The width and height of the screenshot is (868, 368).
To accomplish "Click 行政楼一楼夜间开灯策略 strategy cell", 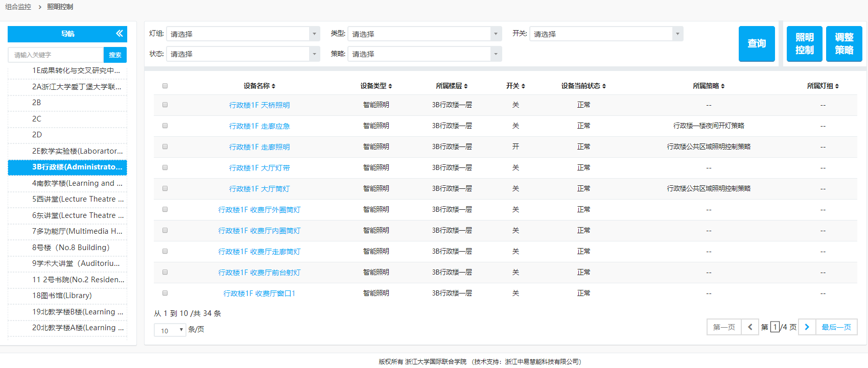I will click(709, 126).
